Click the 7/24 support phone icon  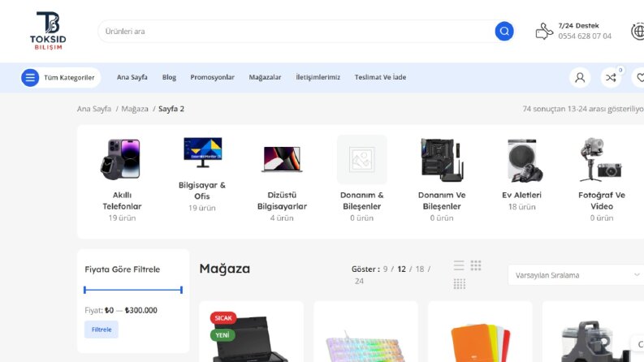click(544, 31)
